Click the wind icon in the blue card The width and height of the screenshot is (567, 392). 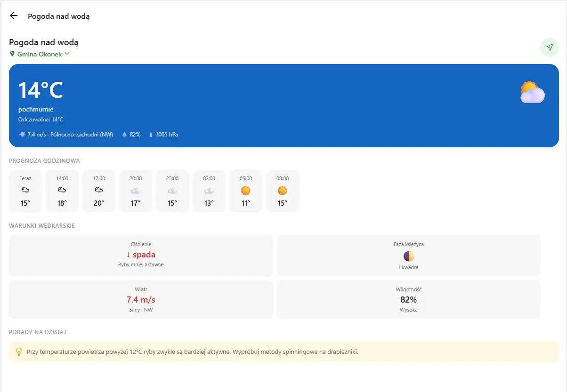(22, 135)
